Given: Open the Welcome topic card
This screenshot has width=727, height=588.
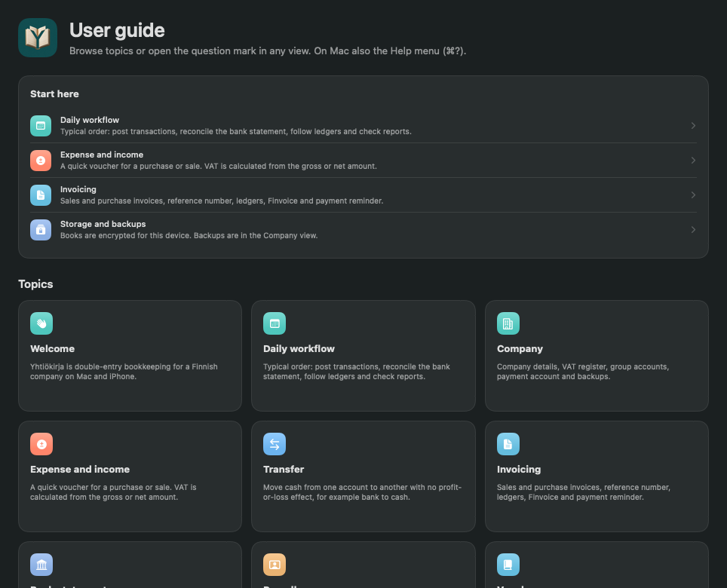Looking at the screenshot, I should tap(130, 355).
